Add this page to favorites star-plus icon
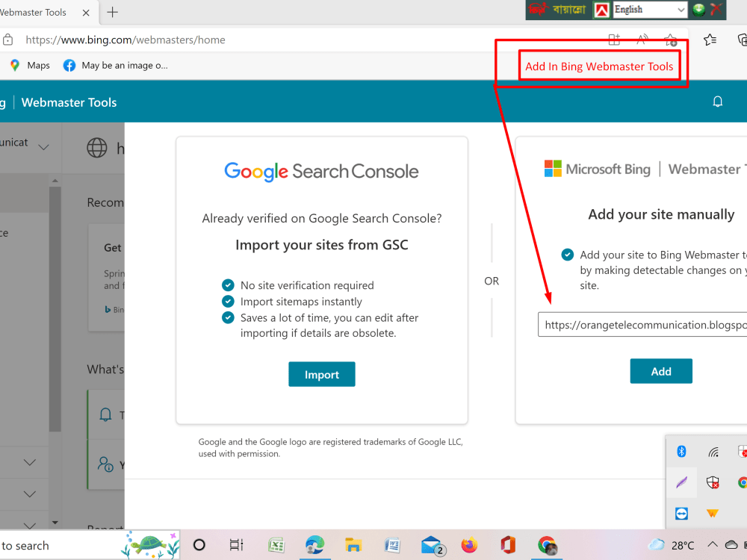 [x=671, y=40]
